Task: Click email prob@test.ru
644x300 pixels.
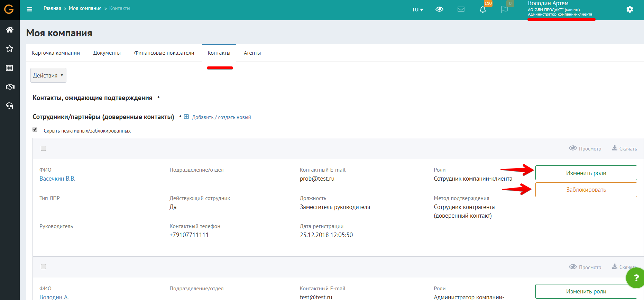Action: [x=317, y=179]
